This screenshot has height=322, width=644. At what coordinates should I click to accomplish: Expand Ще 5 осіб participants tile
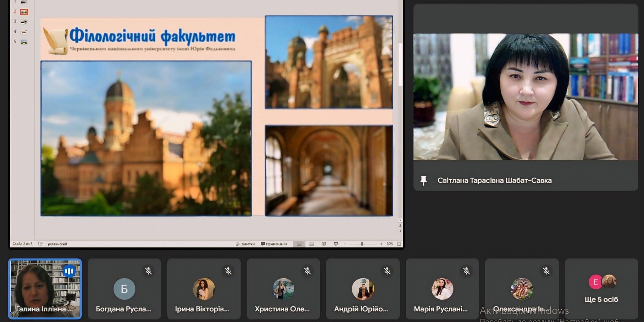point(601,288)
